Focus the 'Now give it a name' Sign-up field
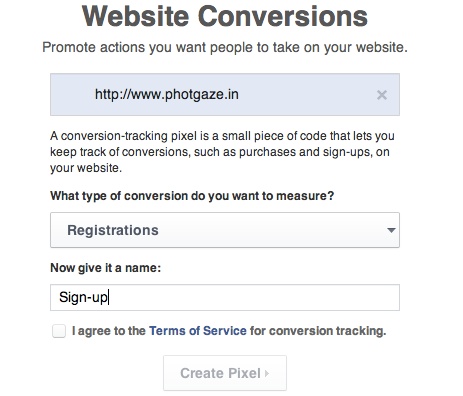The width and height of the screenshot is (463, 396). (225, 297)
